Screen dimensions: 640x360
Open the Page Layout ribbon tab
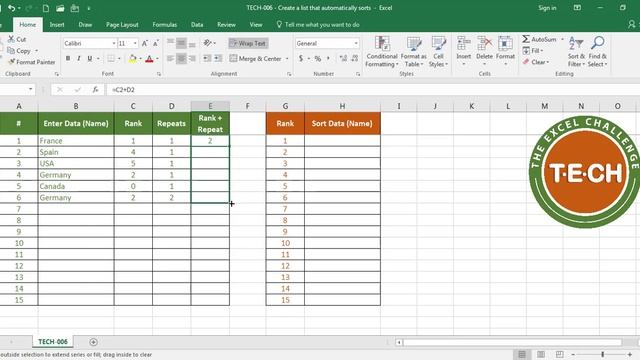(122, 24)
